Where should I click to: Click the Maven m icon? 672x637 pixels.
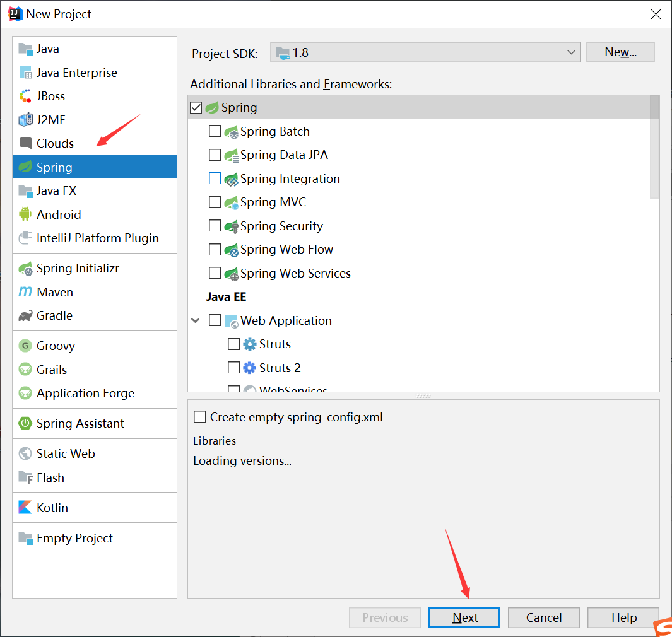click(26, 292)
